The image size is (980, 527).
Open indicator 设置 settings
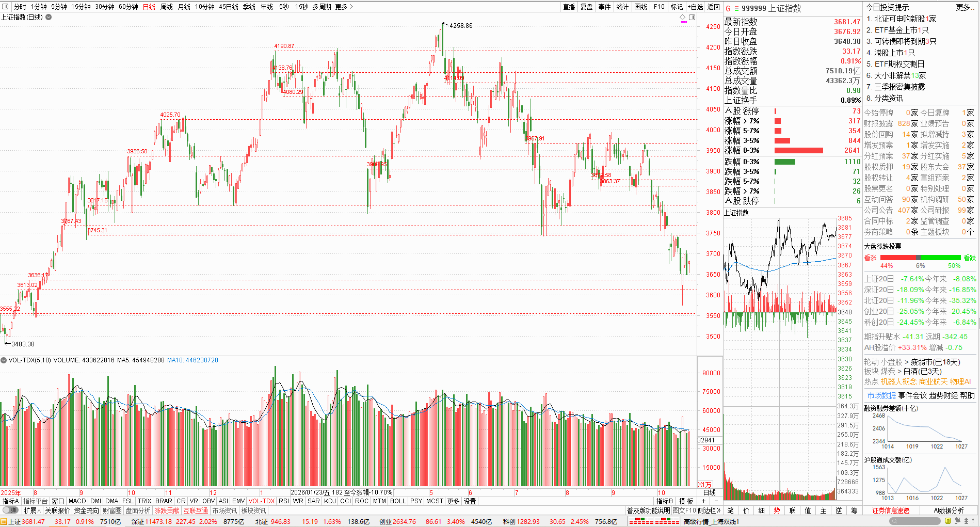(470, 501)
